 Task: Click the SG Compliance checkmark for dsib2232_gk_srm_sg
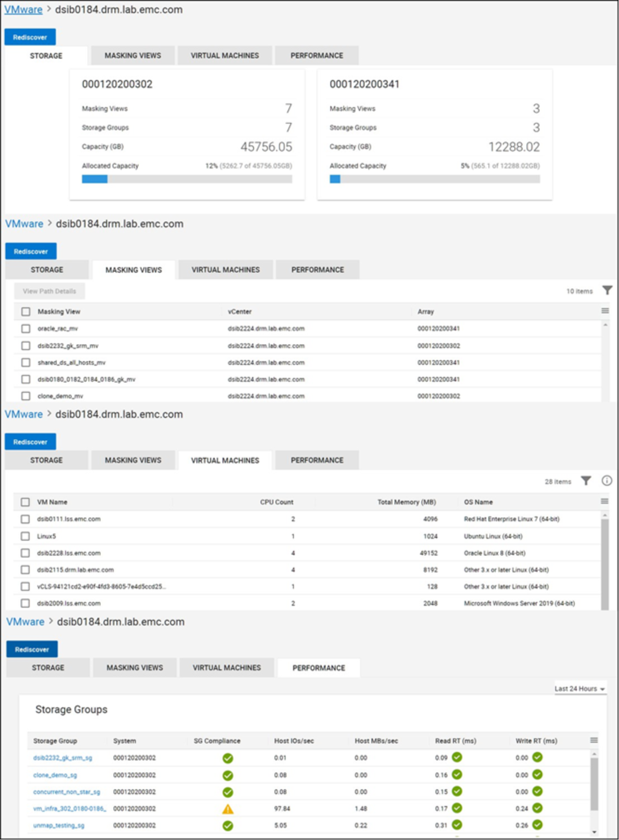tap(227, 759)
